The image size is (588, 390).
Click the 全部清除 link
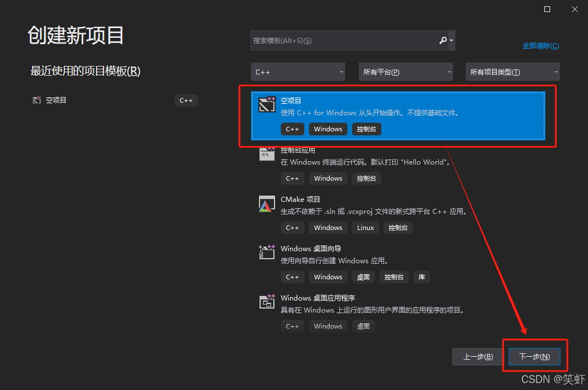(540, 46)
